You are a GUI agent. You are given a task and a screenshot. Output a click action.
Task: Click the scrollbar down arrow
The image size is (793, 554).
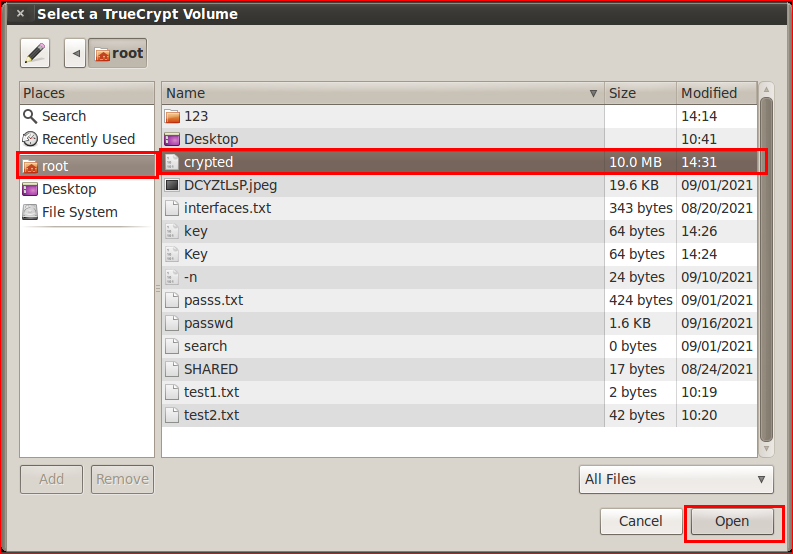[x=766, y=449]
